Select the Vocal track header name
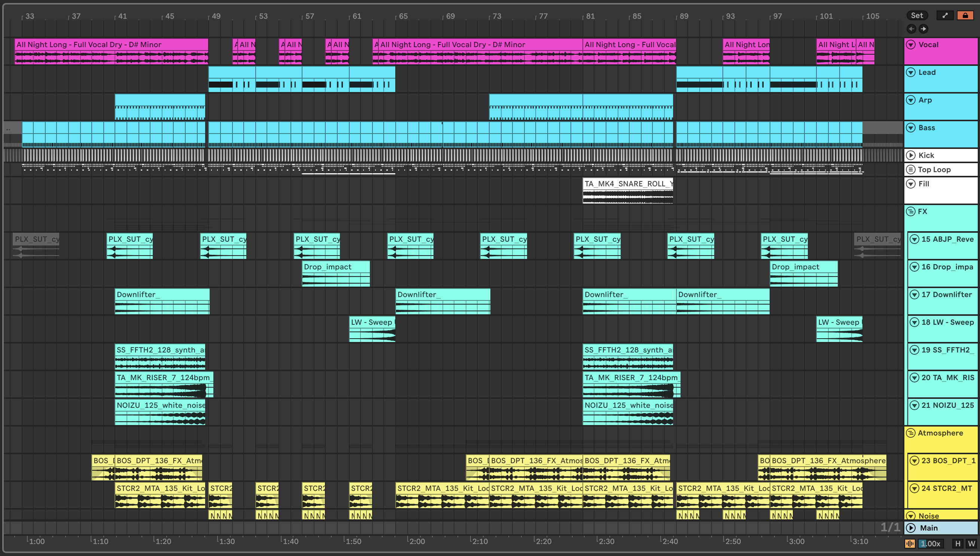The height and width of the screenshot is (556, 980). tap(928, 45)
